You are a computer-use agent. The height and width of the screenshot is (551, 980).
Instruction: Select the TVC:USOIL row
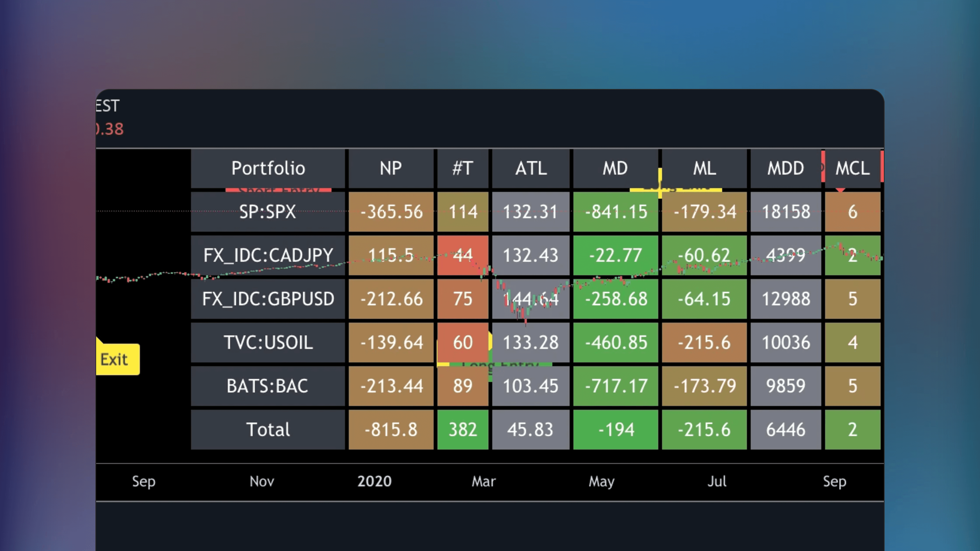click(268, 342)
